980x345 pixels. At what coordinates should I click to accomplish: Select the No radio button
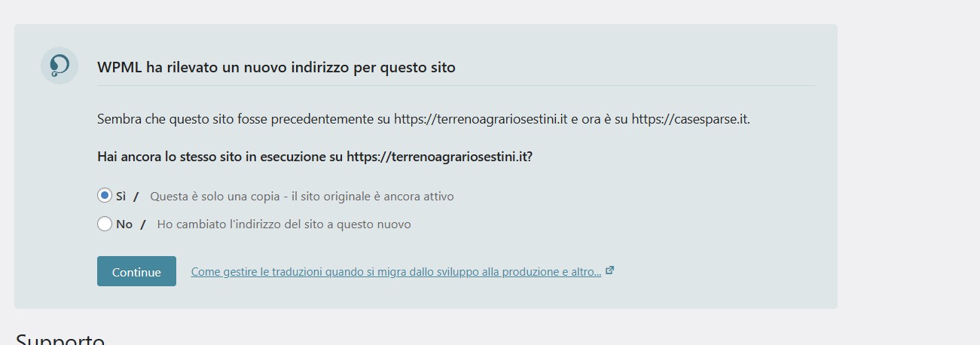coord(105,224)
